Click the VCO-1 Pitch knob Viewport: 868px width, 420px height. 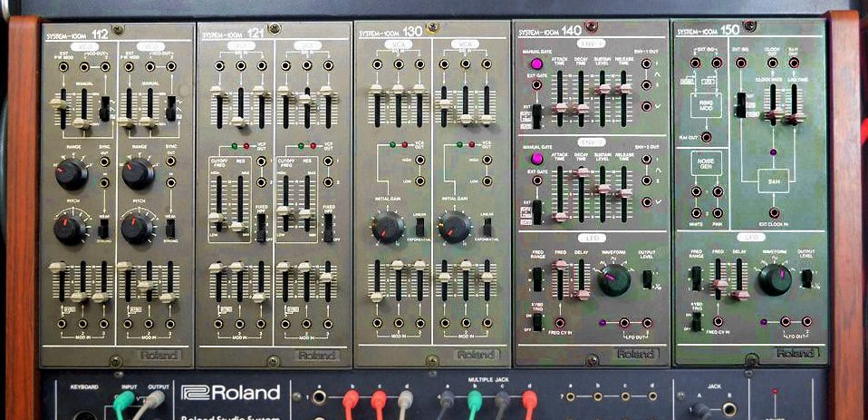(x=70, y=229)
